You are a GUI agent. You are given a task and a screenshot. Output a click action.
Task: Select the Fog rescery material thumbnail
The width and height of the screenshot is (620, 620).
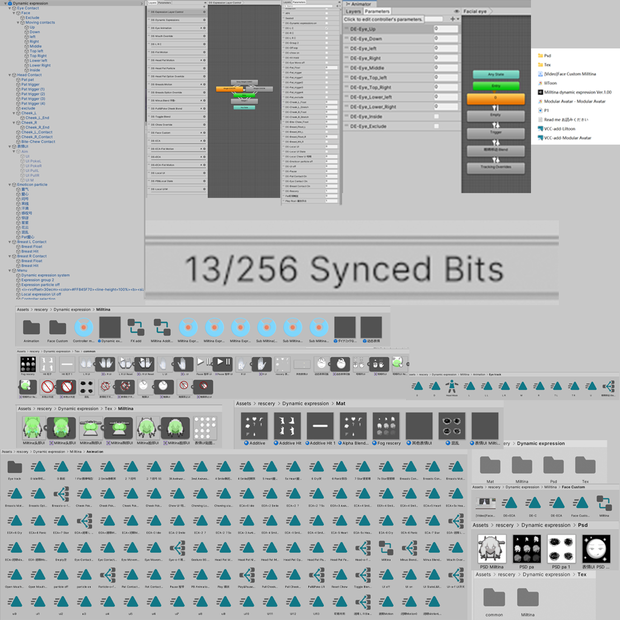[386, 429]
